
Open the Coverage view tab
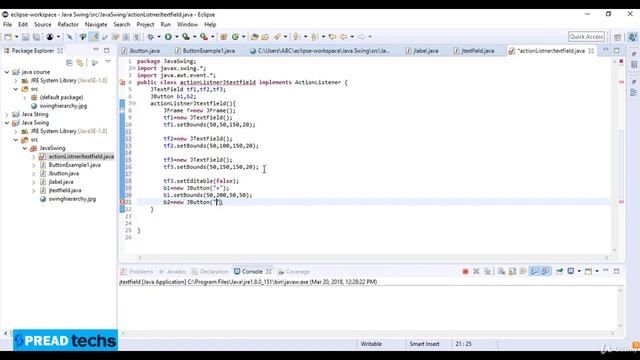click(294, 272)
